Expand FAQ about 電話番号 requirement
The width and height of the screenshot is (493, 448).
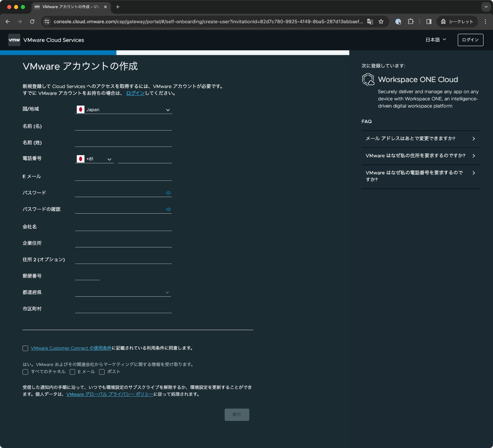421,176
